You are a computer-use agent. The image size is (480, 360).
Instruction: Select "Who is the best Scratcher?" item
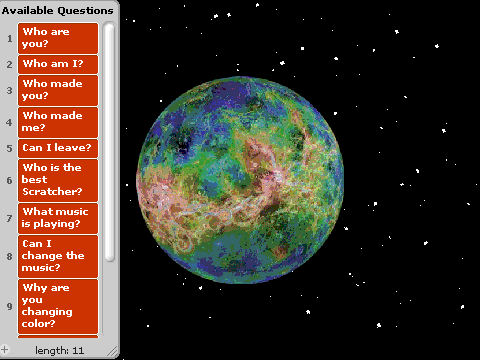(x=58, y=180)
